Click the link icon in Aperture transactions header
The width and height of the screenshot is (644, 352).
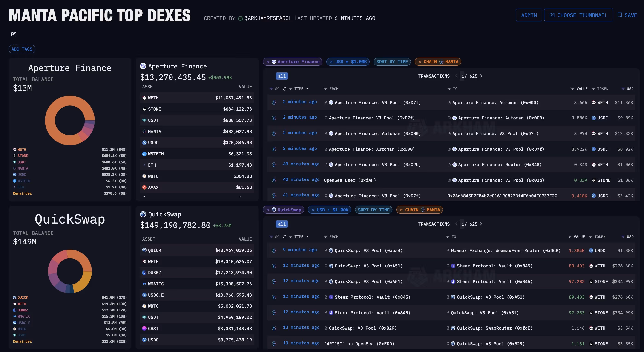point(277,89)
